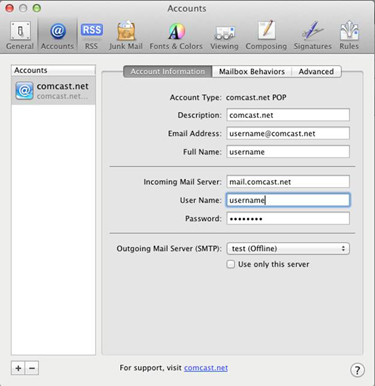Remove account with the minus button
This screenshot has width=375, height=386.
tap(32, 368)
